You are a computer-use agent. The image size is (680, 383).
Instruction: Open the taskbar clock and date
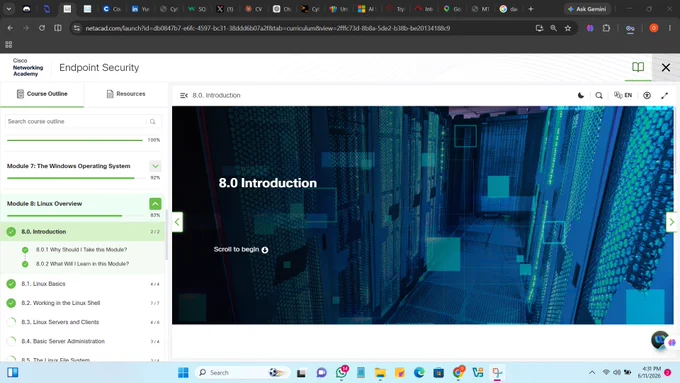point(649,372)
